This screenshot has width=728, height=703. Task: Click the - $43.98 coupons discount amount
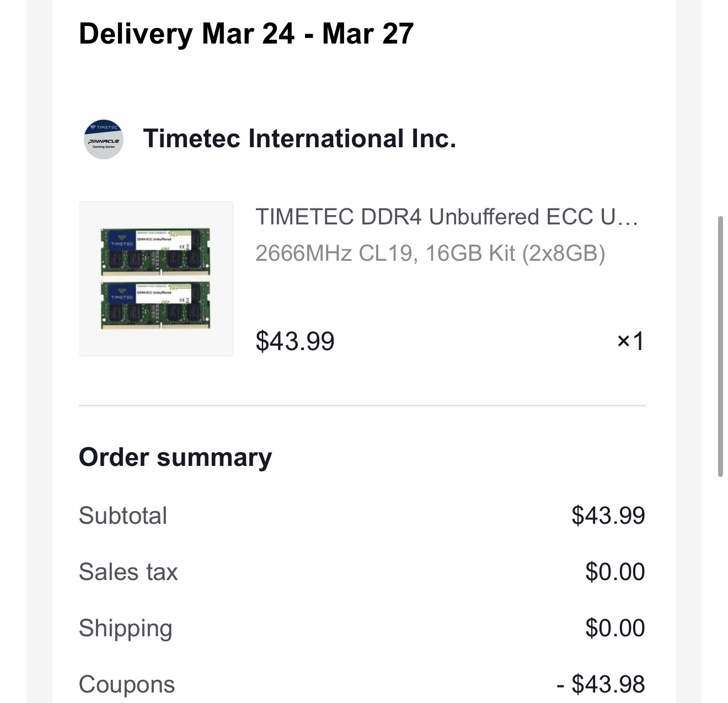601,684
